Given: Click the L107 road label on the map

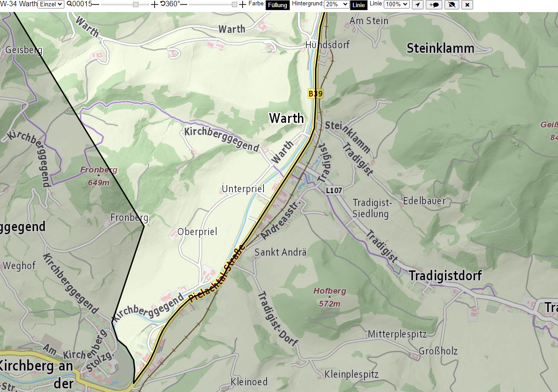Looking at the screenshot, I should 334,190.
